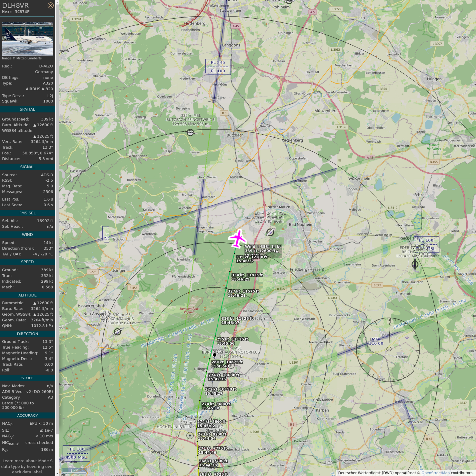Click the Hochtaunus Klinik heliport H icon
Screen dimensions: 476x476
click(190, 436)
